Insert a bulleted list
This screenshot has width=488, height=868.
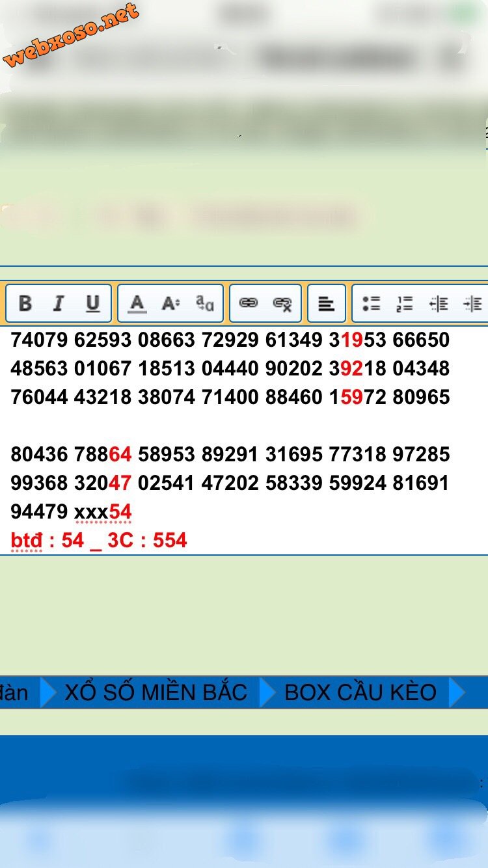[x=371, y=303]
